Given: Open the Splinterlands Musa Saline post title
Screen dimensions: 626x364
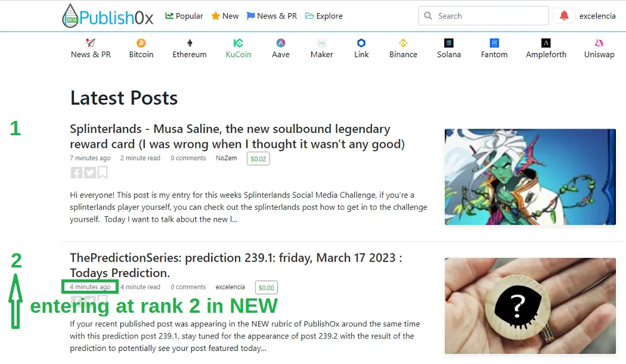Looking at the screenshot, I should click(x=237, y=136).
